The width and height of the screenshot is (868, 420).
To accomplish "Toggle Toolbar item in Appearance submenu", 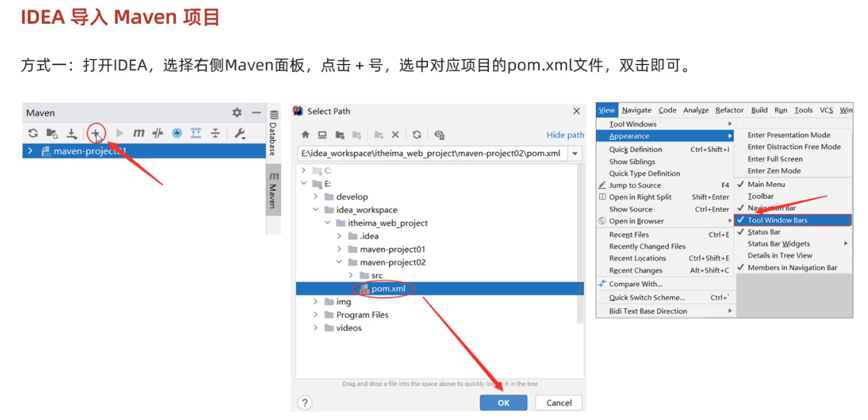I will click(793, 196).
